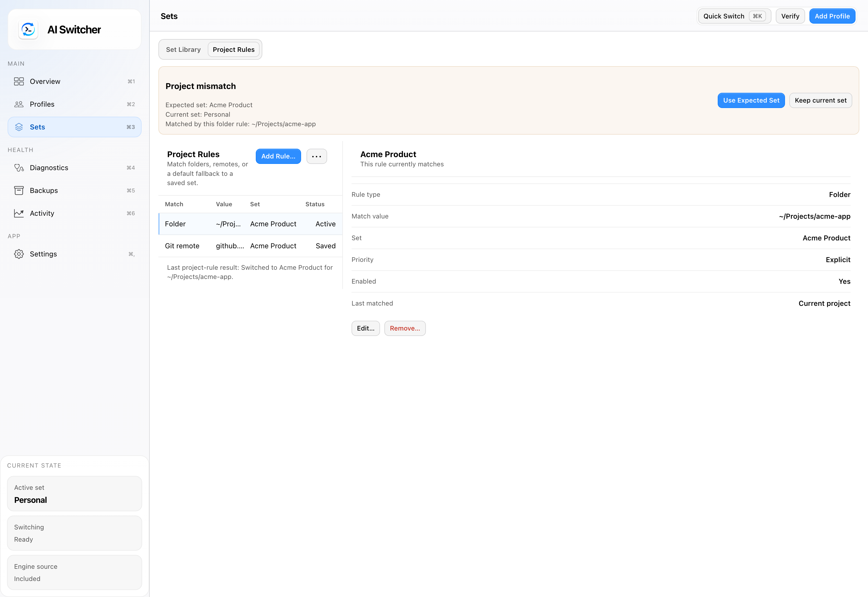The width and height of the screenshot is (868, 597).
Task: Click the Saved status cell
Action: (325, 246)
